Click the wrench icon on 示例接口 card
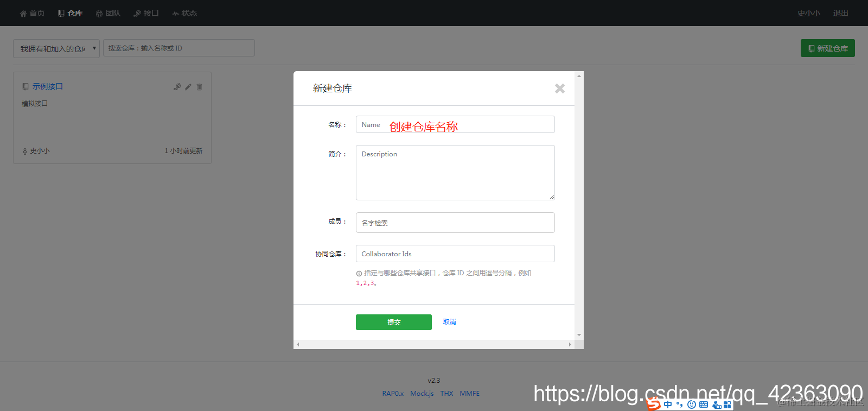868x411 pixels. [x=177, y=87]
